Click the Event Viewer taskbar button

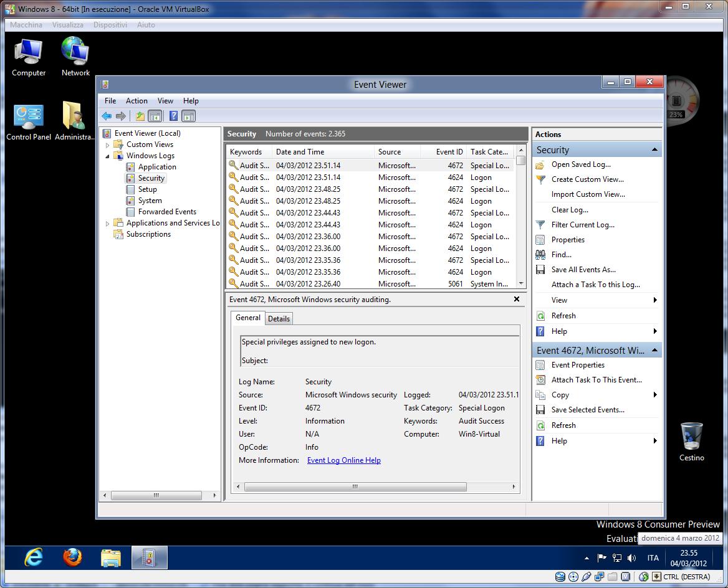tap(150, 557)
